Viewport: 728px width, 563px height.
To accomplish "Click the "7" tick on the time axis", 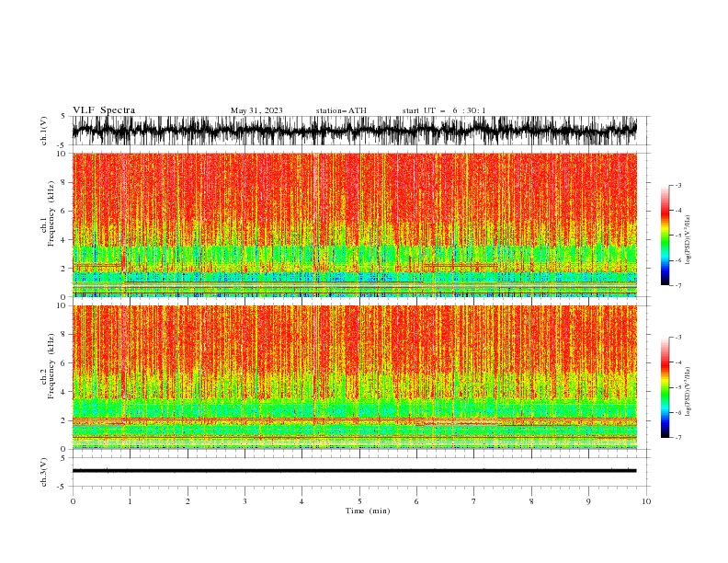I will [474, 501].
